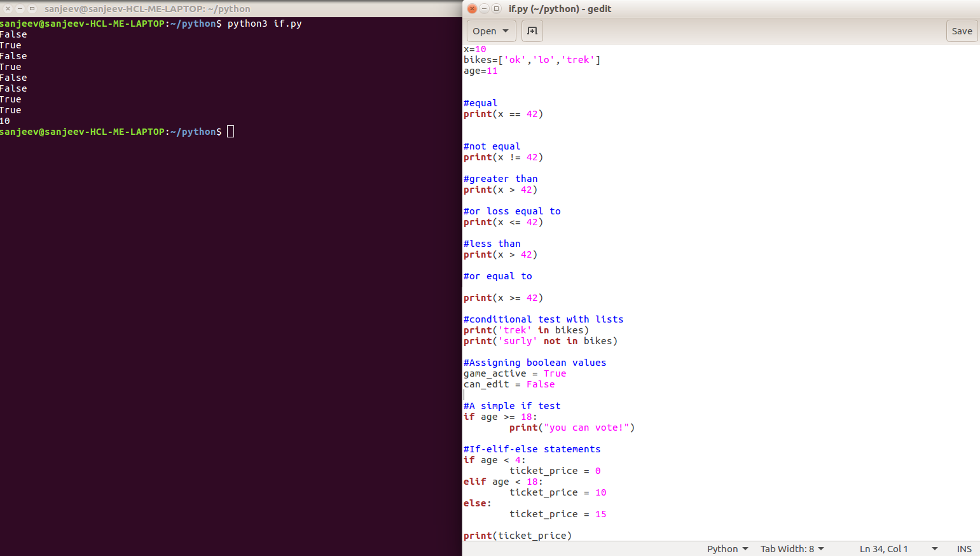
Task: Click the Save button in gedit
Action: [x=962, y=31]
